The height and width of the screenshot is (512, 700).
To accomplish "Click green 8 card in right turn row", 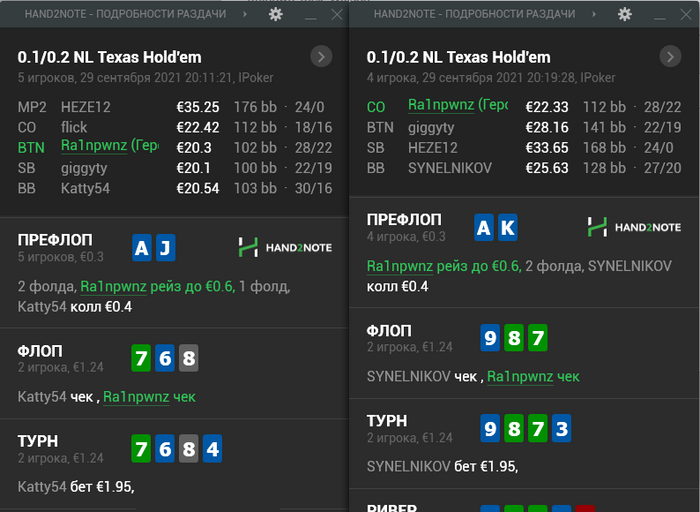I will (x=514, y=429).
